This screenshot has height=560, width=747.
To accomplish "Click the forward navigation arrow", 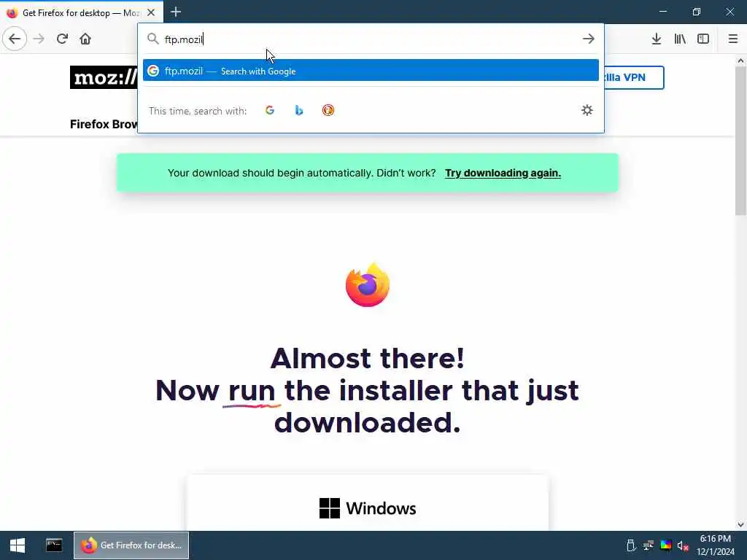I will pos(39,39).
